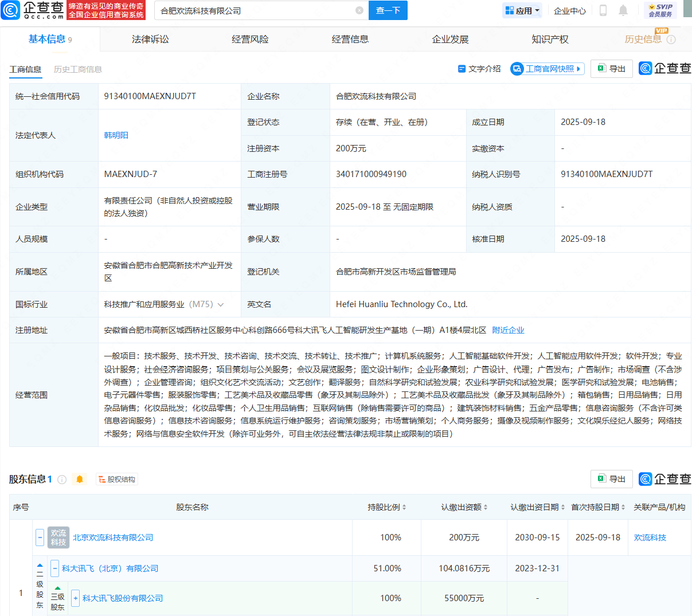Collapse 科大讯飞（北京）有限公司 row

(54, 568)
